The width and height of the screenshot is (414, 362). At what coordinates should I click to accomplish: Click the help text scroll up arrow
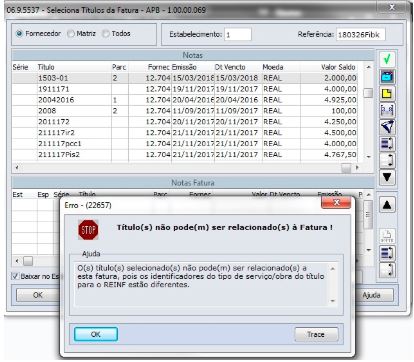tap(332, 269)
